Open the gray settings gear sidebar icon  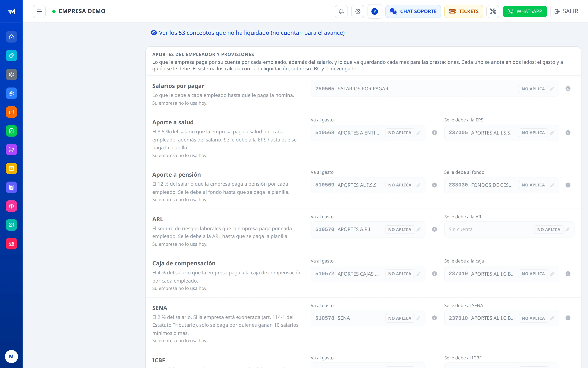click(x=11, y=74)
